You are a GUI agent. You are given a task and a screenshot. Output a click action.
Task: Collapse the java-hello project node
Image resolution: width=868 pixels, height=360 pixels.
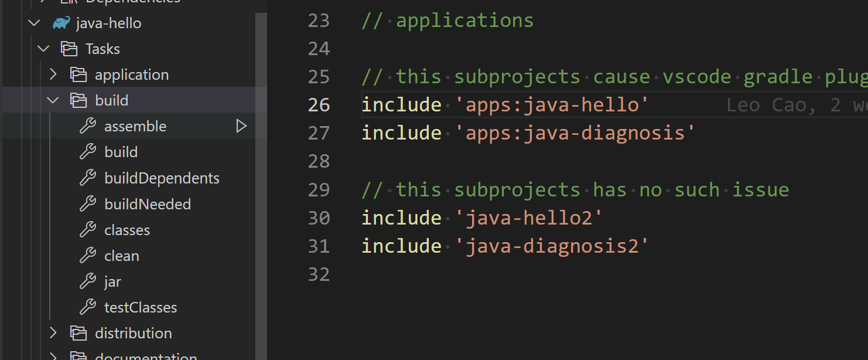pos(33,22)
